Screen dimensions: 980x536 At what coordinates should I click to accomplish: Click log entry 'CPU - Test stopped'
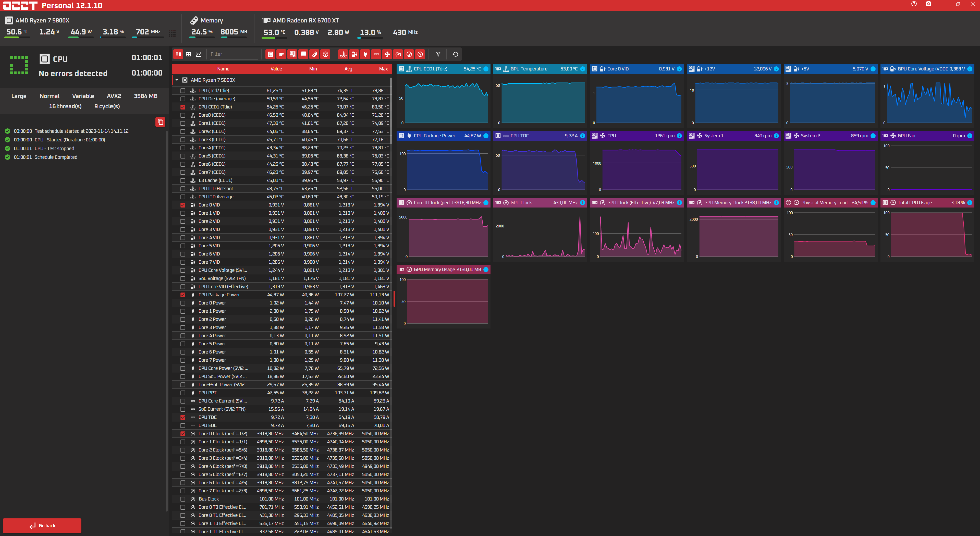pyautogui.click(x=54, y=148)
